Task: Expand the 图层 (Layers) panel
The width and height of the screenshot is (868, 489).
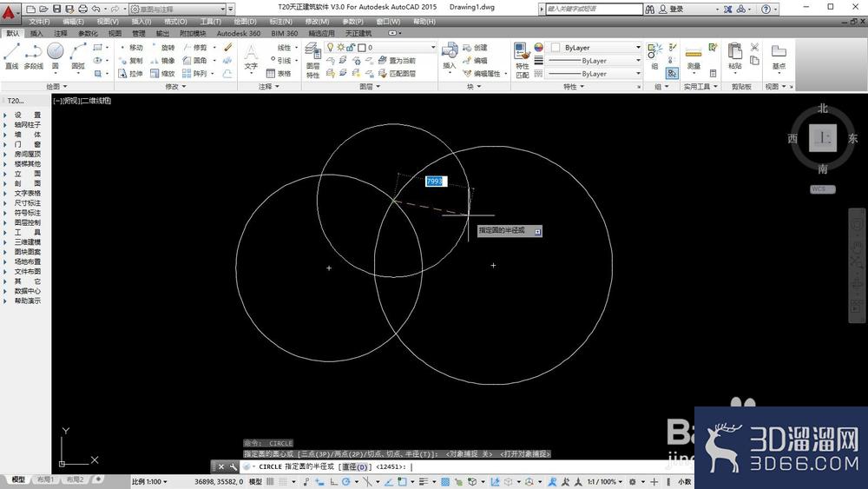Action: point(370,86)
